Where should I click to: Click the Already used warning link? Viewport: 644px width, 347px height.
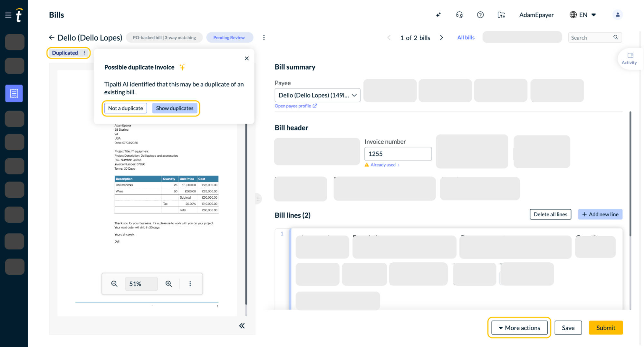pos(383,165)
